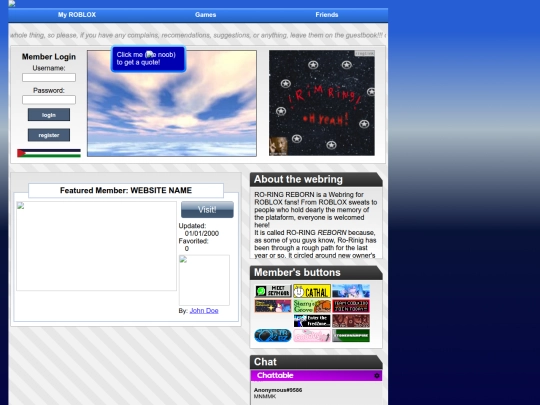Open the Meet Seymour member button
Screen dimensions: 540x405
pyautogui.click(x=273, y=291)
